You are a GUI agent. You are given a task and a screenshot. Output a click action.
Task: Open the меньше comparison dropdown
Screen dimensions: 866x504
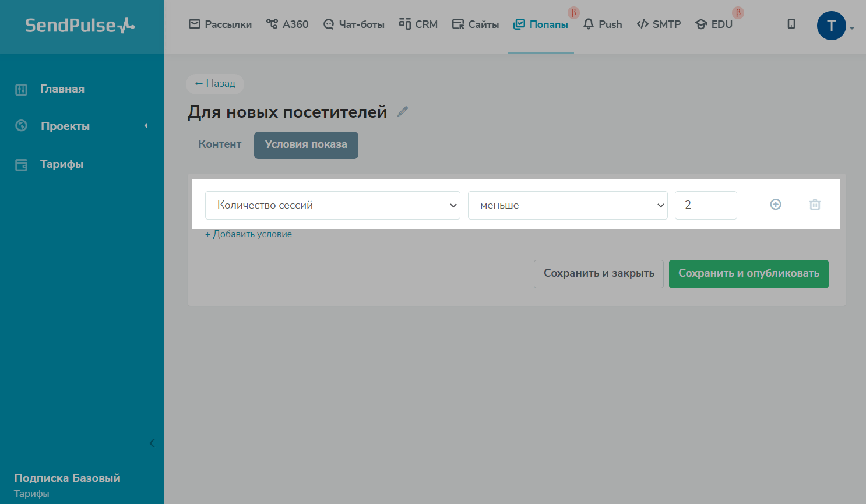(x=567, y=205)
